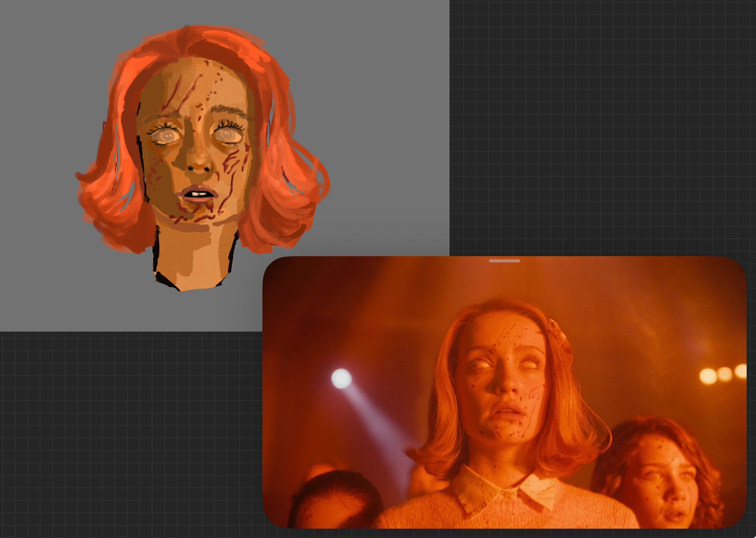Click the painted portrait's open mouth

coord(198,193)
